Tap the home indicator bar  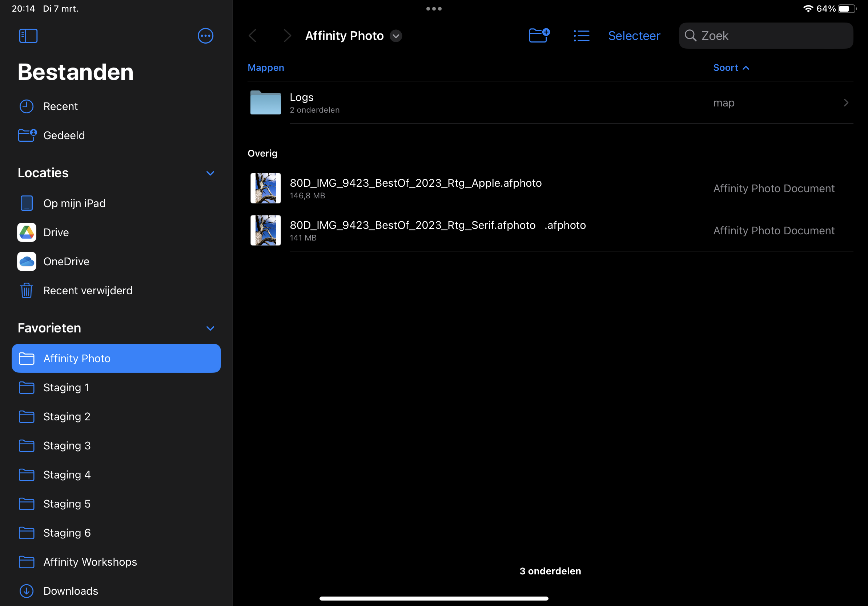(434, 598)
